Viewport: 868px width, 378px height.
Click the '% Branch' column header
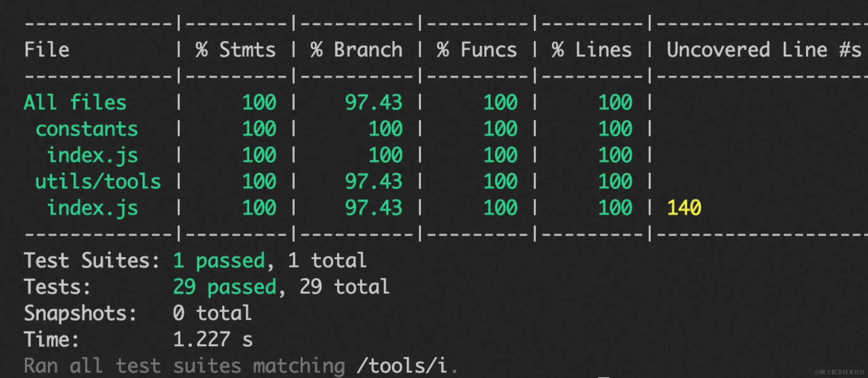(356, 50)
